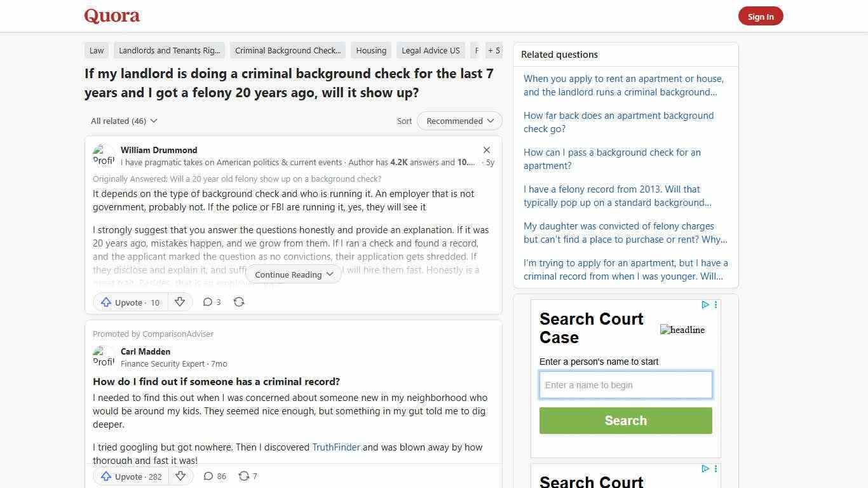Open the Recommended sort dropdown
Viewport: 868px width, 488px height.
tap(459, 121)
